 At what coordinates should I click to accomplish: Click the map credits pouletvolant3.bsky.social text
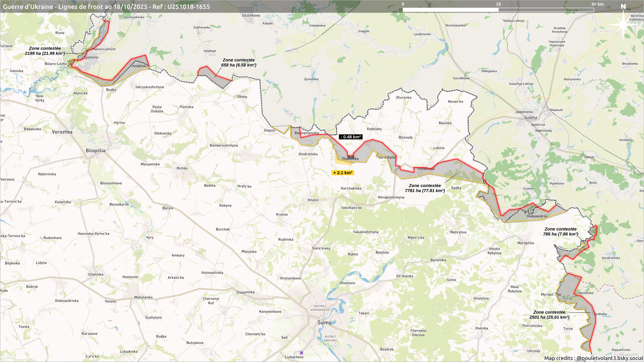click(x=593, y=358)
